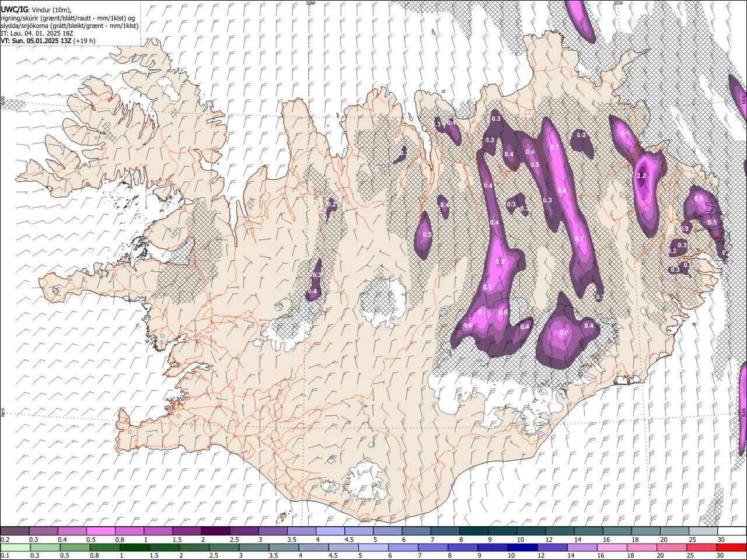Pick upper legend swatch between 6 and 7
Image resolution: width=747 pixels, height=560 pixels.
[416, 531]
